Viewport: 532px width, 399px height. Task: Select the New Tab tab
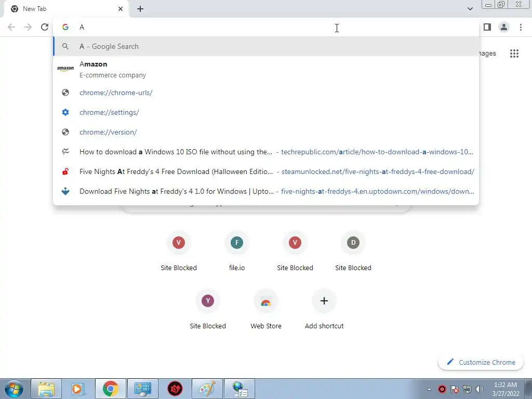click(x=66, y=9)
